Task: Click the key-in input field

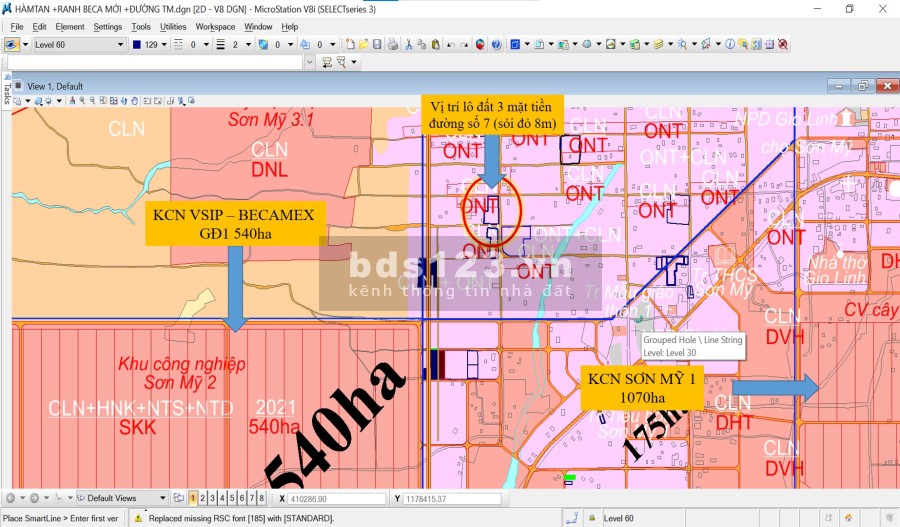Action: [x=154, y=62]
